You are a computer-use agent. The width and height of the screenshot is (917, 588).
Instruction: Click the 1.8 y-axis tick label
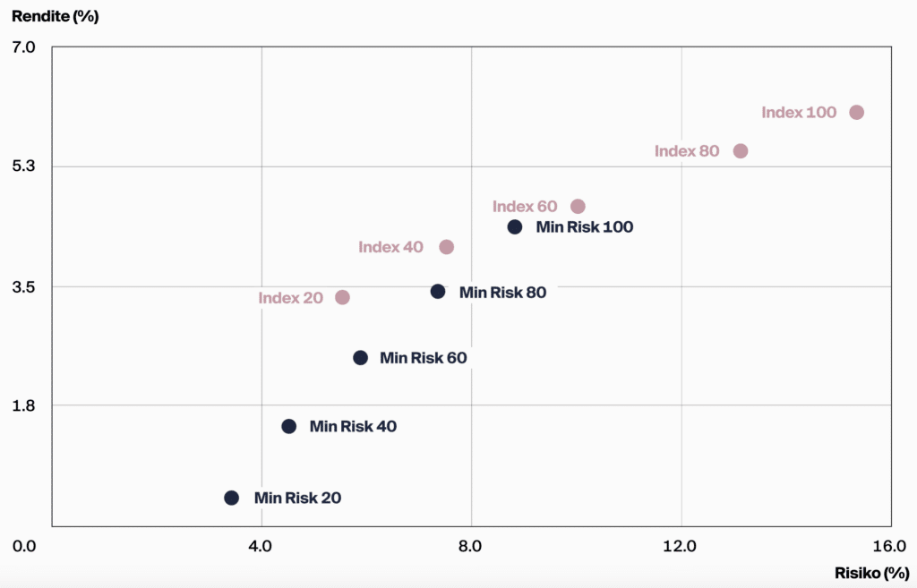click(24, 405)
